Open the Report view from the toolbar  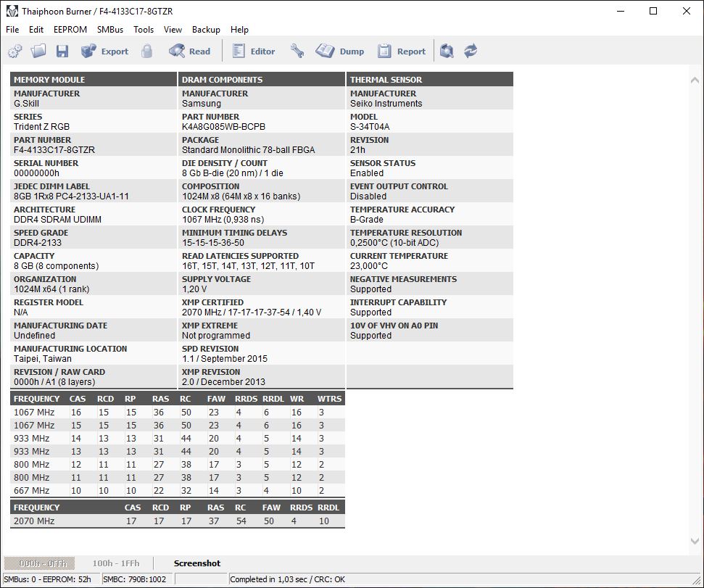(x=401, y=51)
